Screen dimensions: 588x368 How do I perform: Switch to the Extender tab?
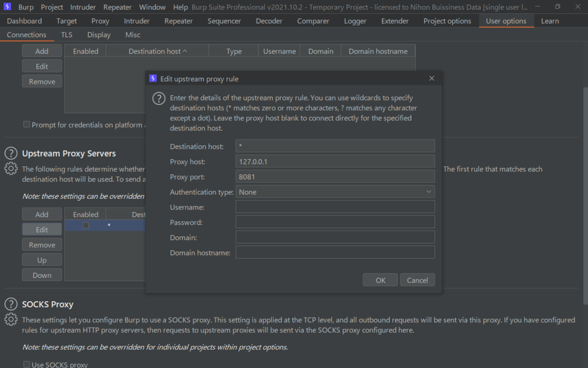(x=395, y=21)
